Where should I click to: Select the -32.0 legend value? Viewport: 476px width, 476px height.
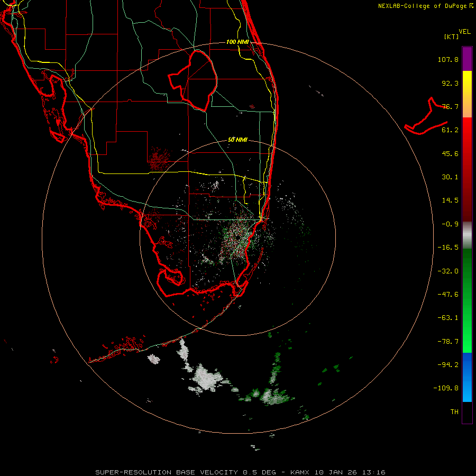pos(448,271)
